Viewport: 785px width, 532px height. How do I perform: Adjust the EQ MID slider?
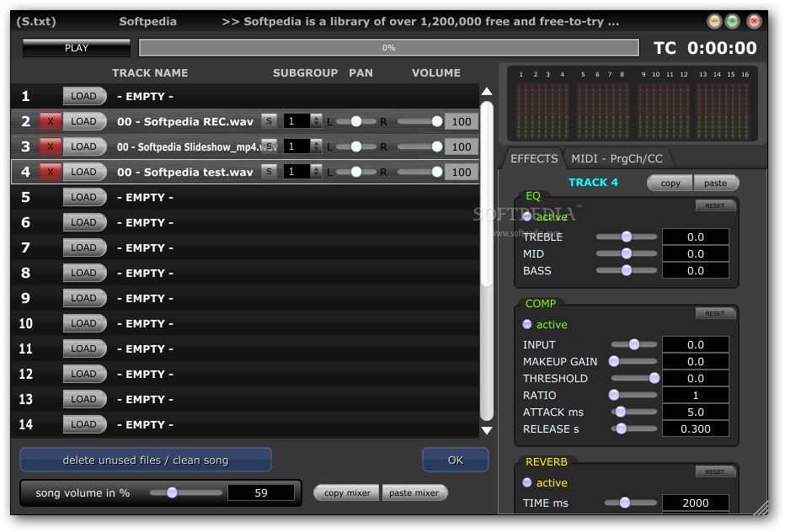click(x=627, y=253)
